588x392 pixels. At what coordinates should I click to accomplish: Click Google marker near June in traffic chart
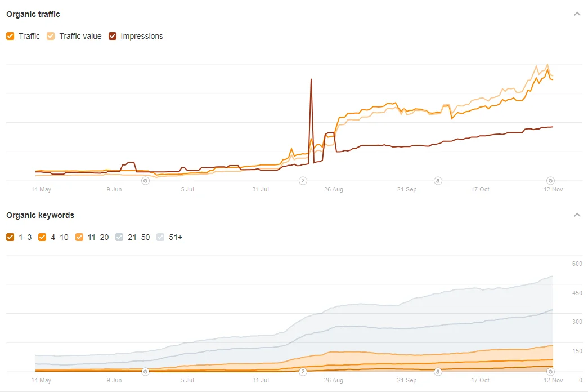(145, 181)
